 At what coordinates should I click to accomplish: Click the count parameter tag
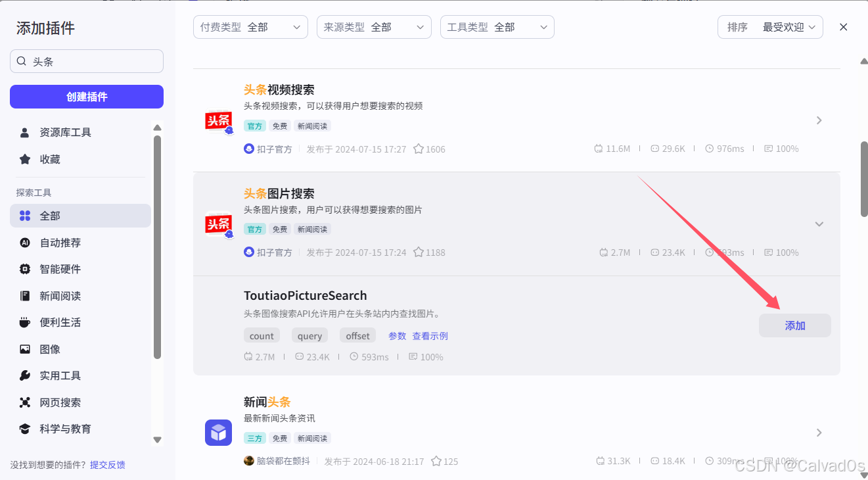262,336
